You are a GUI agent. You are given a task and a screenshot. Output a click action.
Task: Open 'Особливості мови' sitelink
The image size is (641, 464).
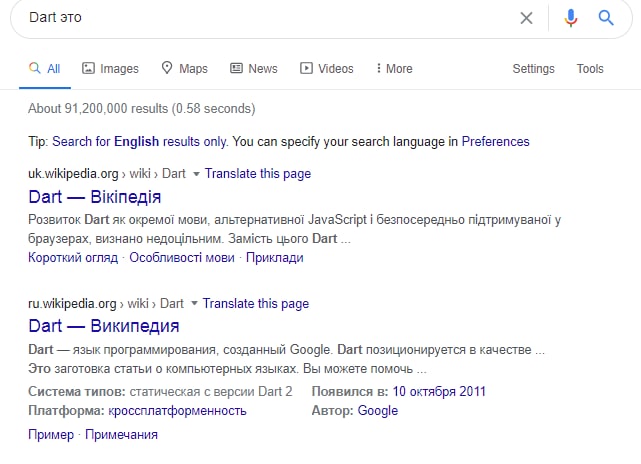(x=182, y=258)
